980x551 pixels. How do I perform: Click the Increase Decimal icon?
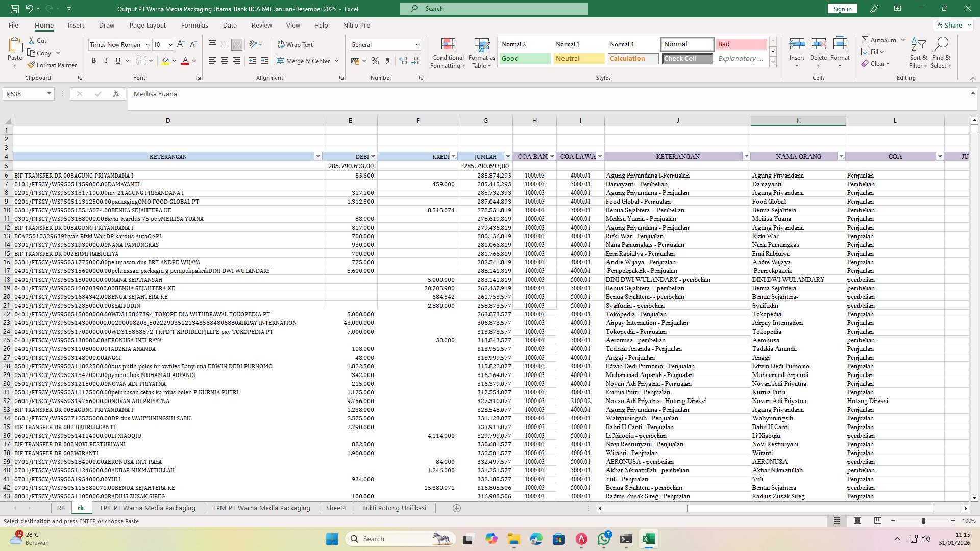(403, 61)
